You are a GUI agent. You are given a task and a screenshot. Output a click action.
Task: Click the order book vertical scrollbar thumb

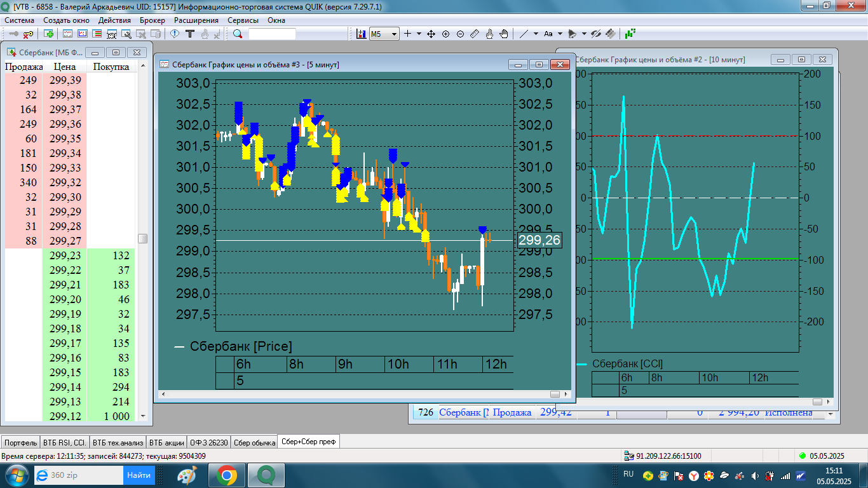[143, 238]
